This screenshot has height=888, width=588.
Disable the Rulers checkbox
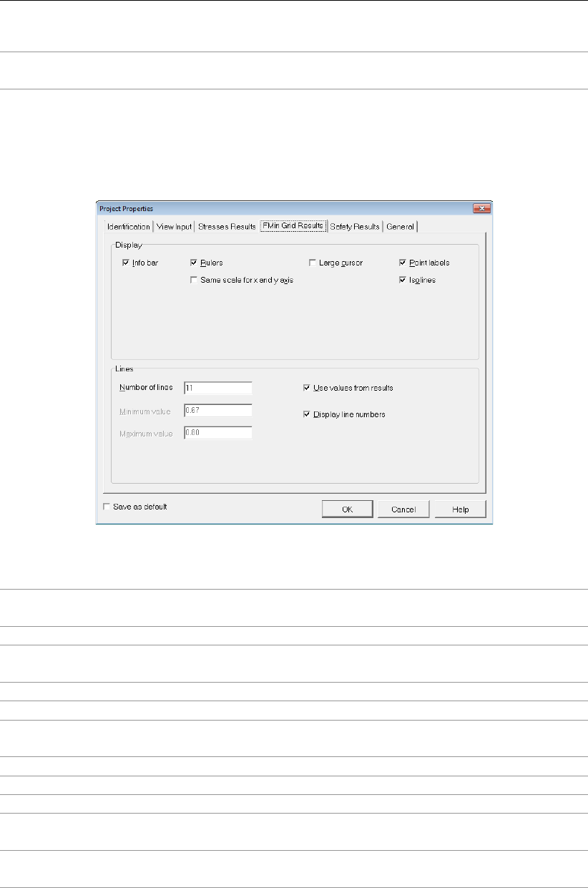pos(207,263)
